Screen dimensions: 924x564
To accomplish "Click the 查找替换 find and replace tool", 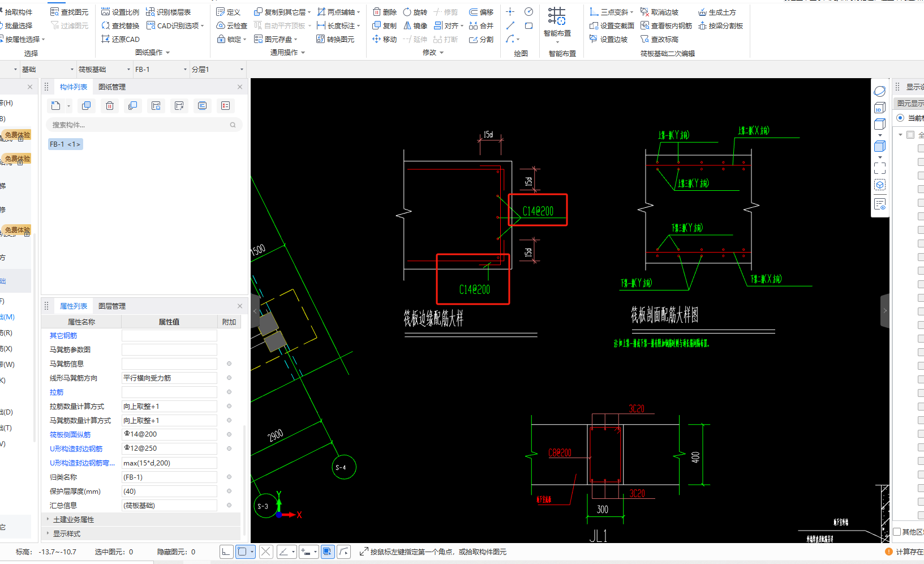I will (120, 25).
